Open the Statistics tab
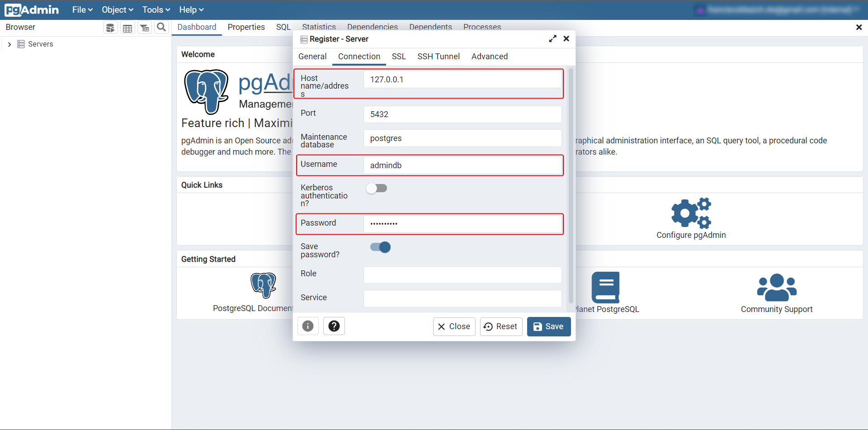The image size is (868, 430). (319, 27)
